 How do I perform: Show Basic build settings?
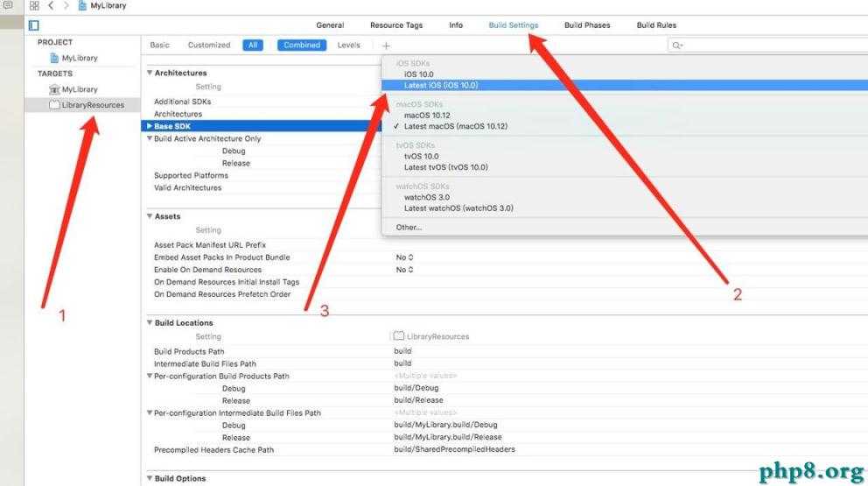click(159, 45)
